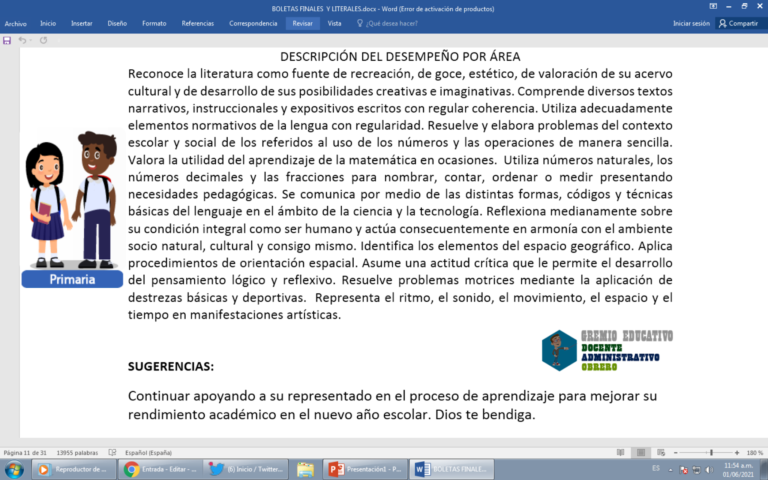This screenshot has width=768, height=480.
Task: Click the text 'Dios te bendiga.'
Action: coord(485,414)
